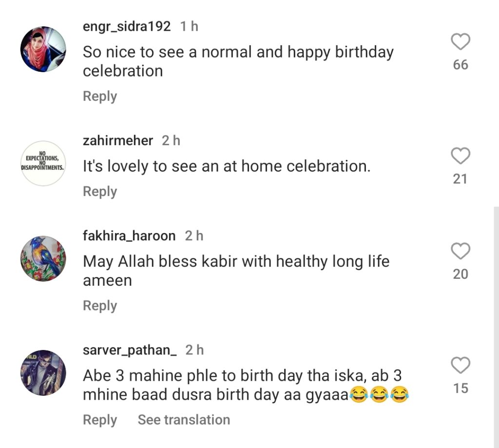Visit the zahirmeher username link

118,141
